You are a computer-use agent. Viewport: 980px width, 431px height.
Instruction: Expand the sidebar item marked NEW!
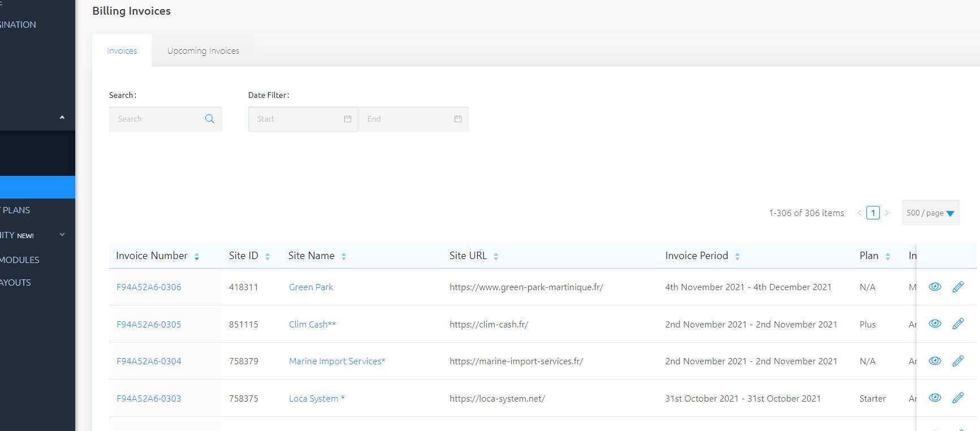point(62,235)
